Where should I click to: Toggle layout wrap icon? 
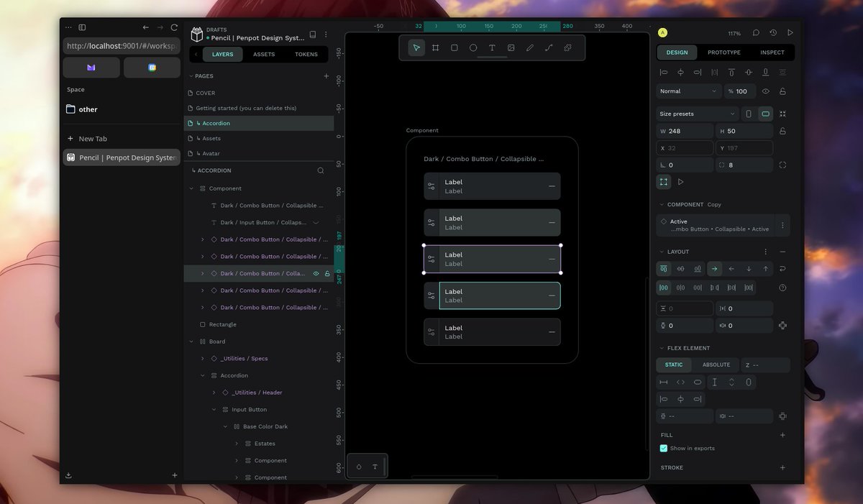tap(782, 269)
